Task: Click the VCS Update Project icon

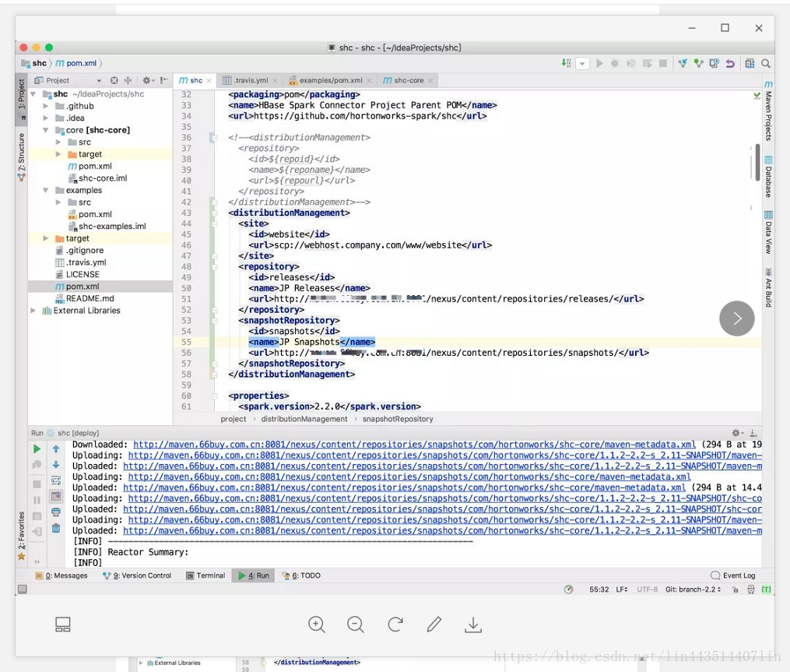Action: coord(683,63)
